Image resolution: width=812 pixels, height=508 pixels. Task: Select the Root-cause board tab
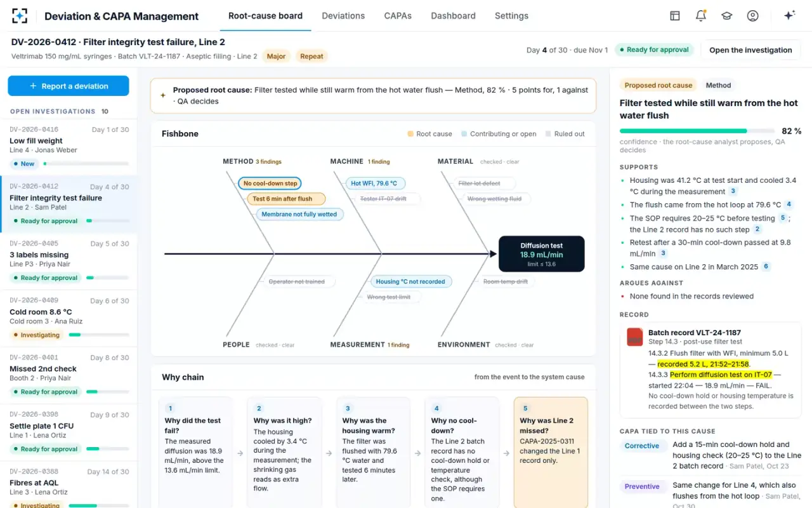tap(265, 16)
